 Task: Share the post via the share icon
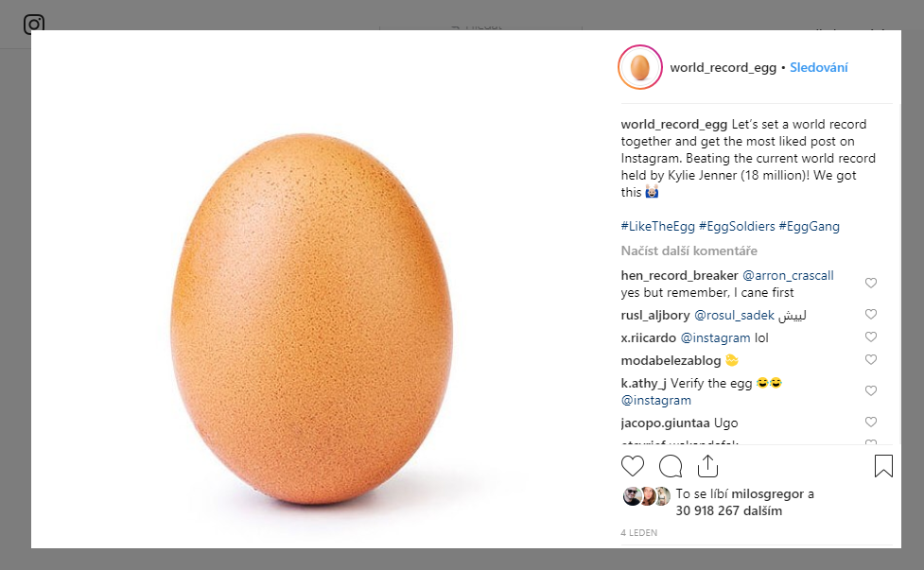[707, 466]
